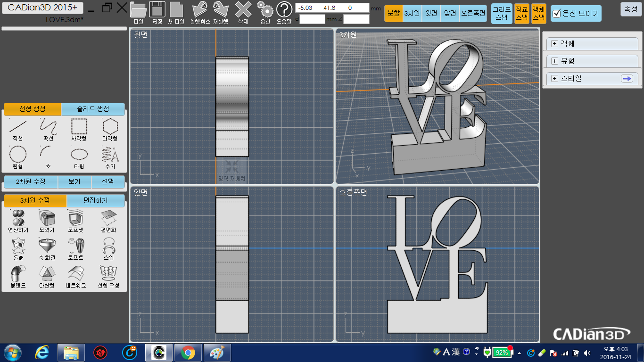Open Paint from taskbar
This screenshot has height=362, width=644.
[217, 352]
